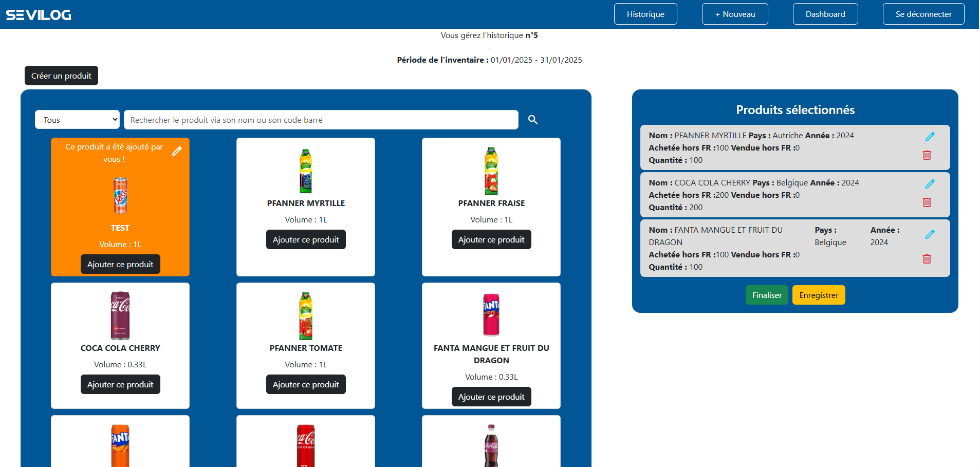Viewport: 980px width, 467px height.
Task: Edit the TEST product with pencil icon
Action: (177, 151)
